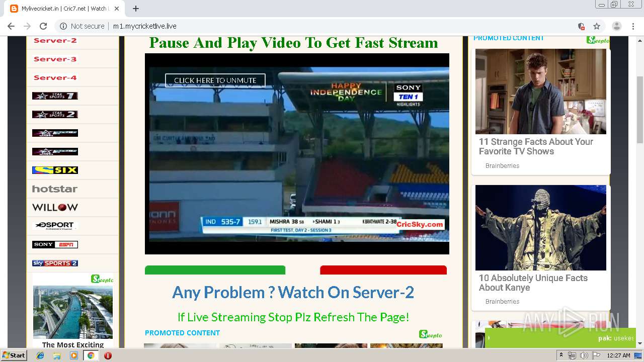The image size is (644, 362).
Task: Open 10 Absolutely Unique Facts About Kanye
Action: pos(533,283)
